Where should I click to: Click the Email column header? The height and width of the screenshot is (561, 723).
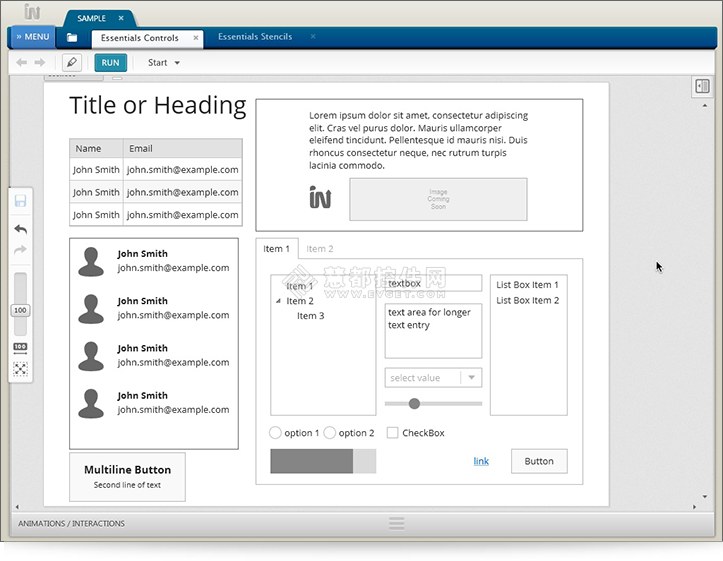coord(183,148)
